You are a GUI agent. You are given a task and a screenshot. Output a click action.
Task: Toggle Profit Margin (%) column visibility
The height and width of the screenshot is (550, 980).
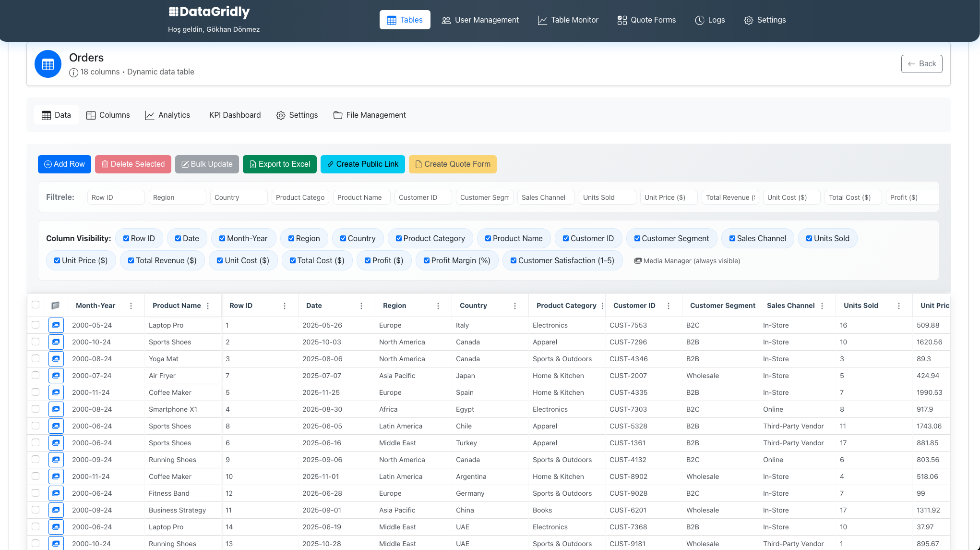click(x=427, y=260)
